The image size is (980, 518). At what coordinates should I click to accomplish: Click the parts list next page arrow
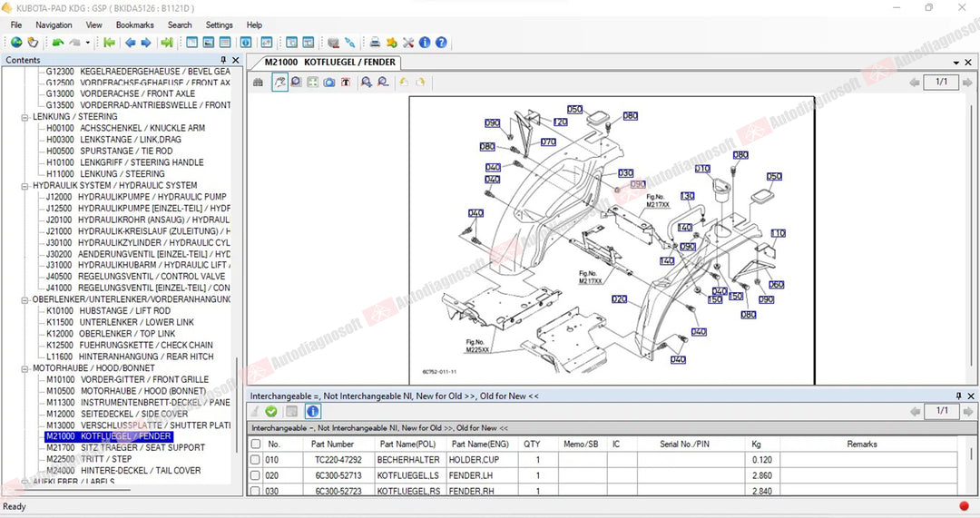coord(967,411)
